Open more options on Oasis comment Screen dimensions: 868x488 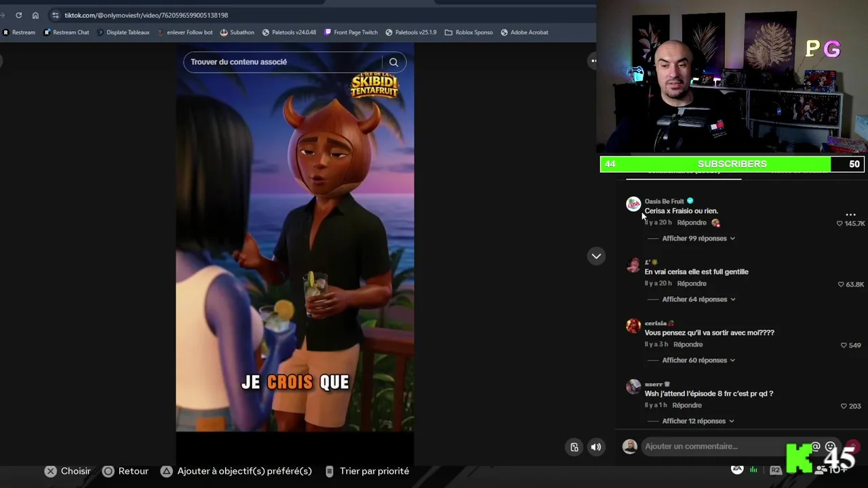coord(850,214)
